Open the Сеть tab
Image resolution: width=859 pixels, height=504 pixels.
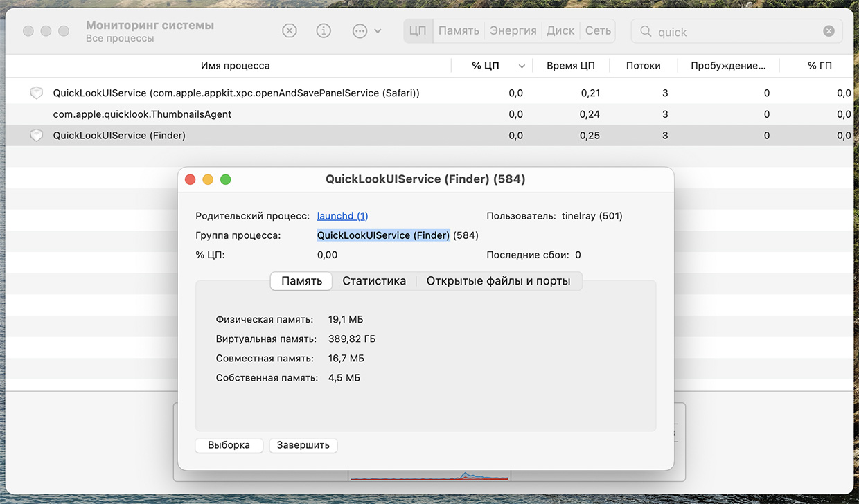tap(598, 31)
